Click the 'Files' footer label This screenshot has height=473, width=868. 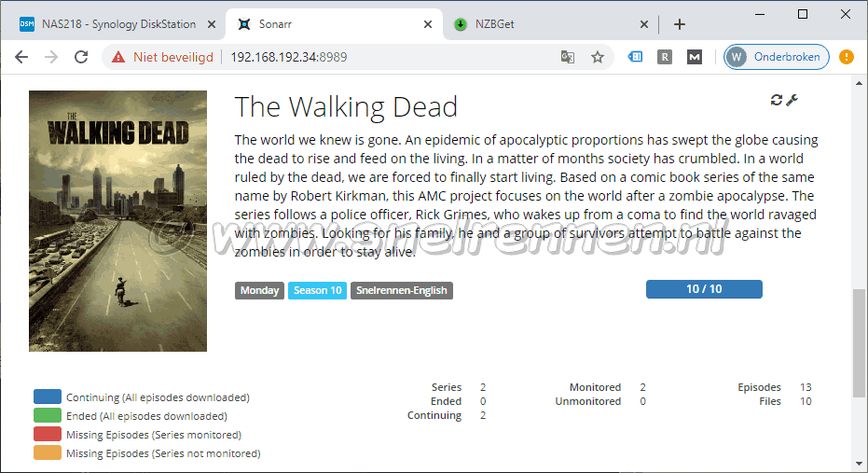click(769, 401)
